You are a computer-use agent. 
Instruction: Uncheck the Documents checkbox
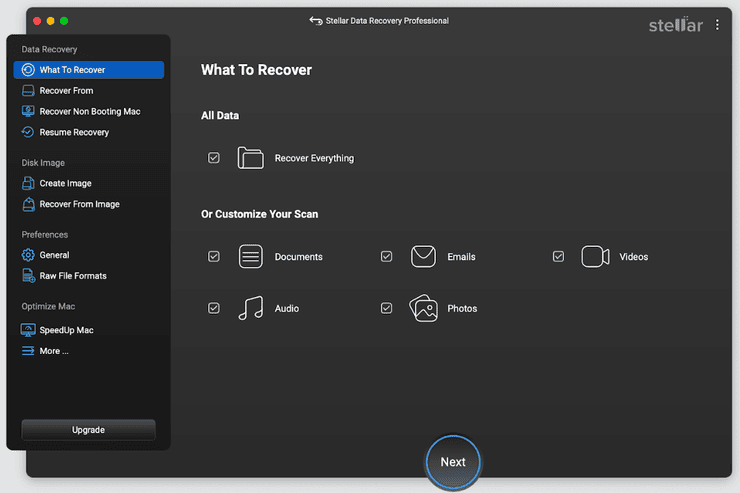(214, 256)
